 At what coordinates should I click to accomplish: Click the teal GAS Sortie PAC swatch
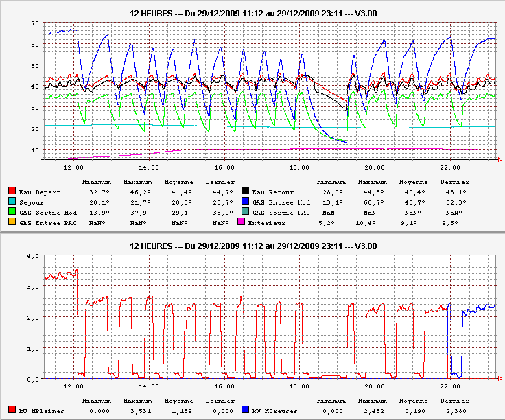[245, 212]
